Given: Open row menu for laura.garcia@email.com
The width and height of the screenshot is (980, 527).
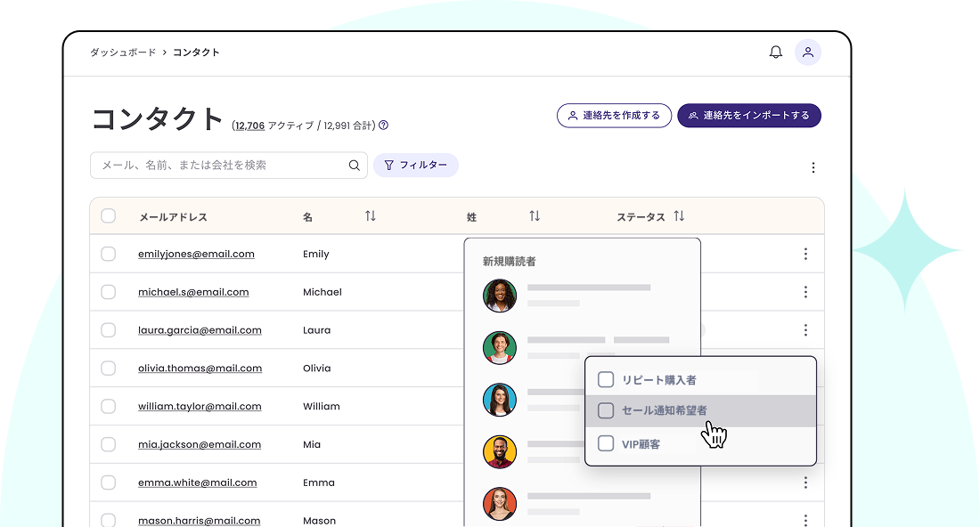Looking at the screenshot, I should click(x=805, y=329).
